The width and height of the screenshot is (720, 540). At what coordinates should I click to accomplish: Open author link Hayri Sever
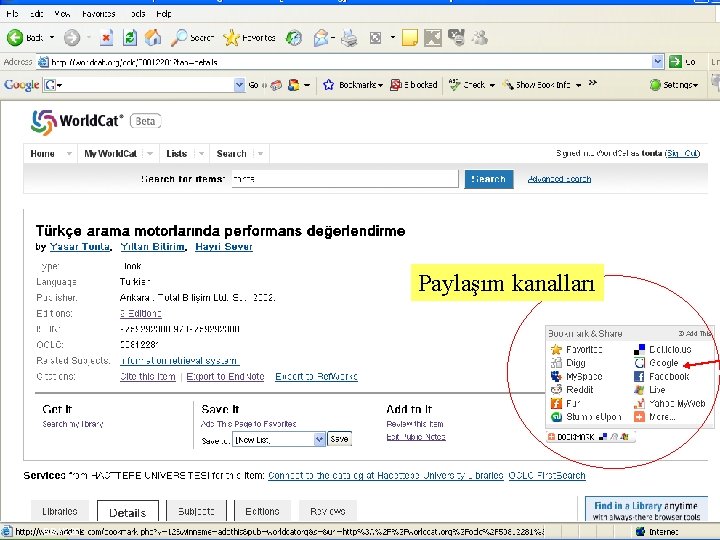click(224, 247)
